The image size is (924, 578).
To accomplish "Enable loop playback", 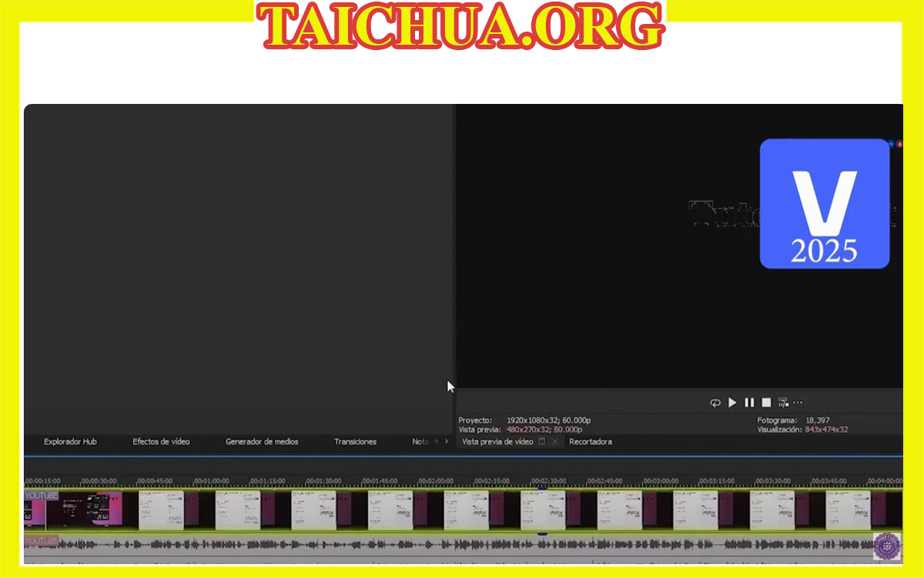I will tap(715, 402).
